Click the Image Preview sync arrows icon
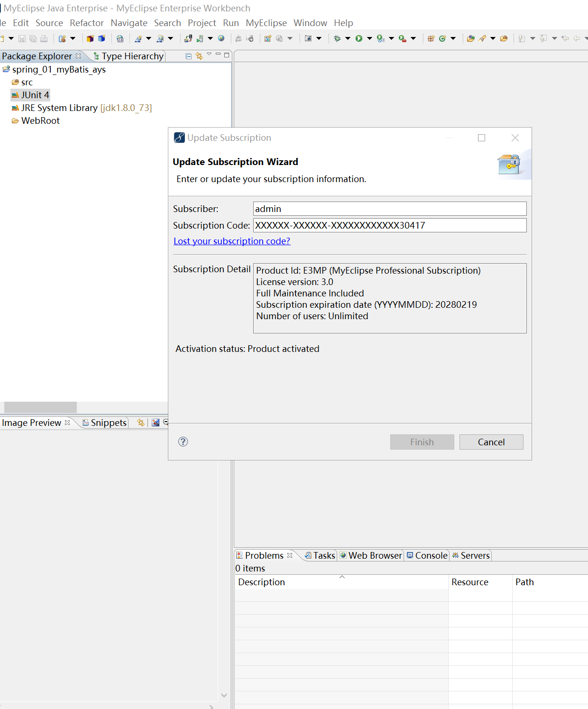 141,422
